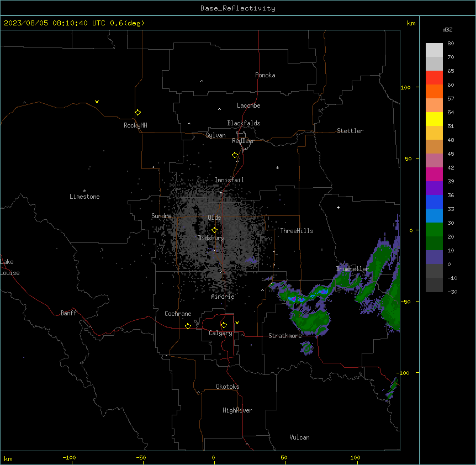Click the x-axis tick label -100
Screen dimensions: 476x465
pyautogui.click(x=69, y=457)
